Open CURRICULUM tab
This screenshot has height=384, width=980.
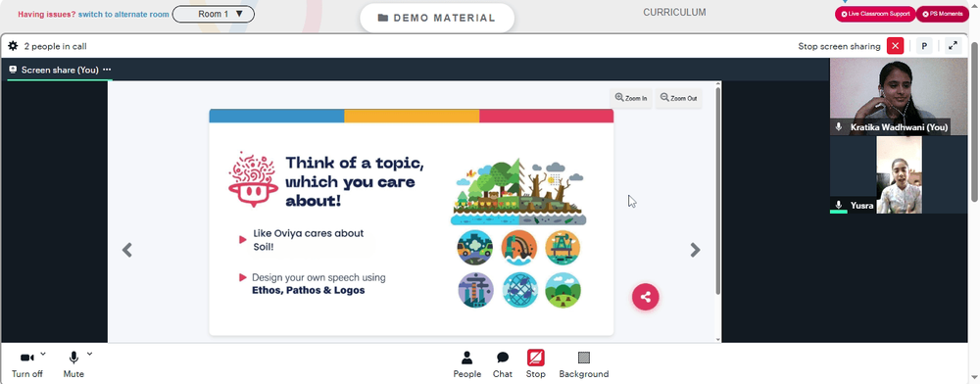coord(674,12)
